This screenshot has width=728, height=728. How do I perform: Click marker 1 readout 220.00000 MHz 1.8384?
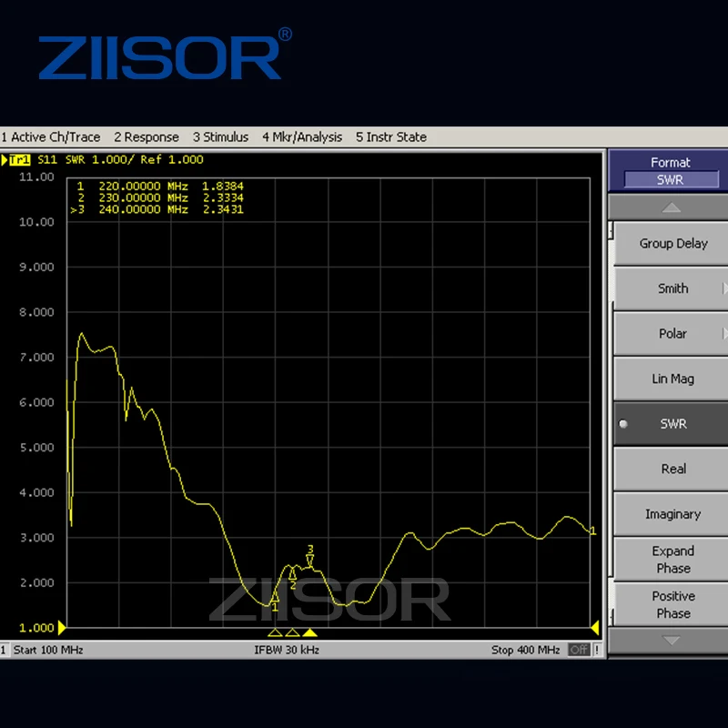(160, 187)
